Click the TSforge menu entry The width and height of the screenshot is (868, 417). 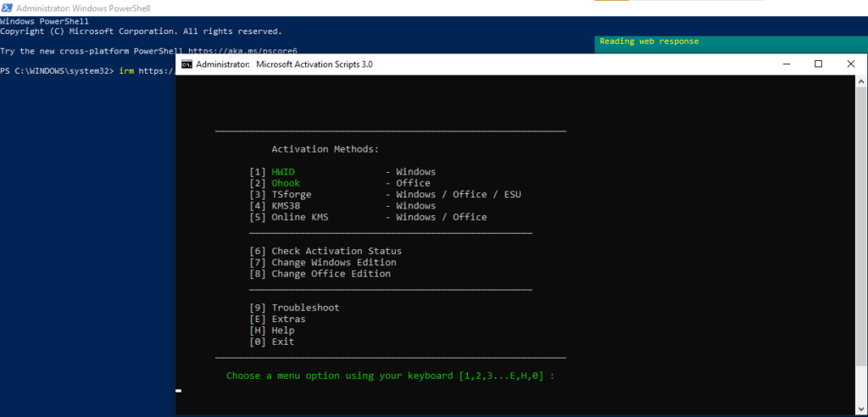[386, 194]
